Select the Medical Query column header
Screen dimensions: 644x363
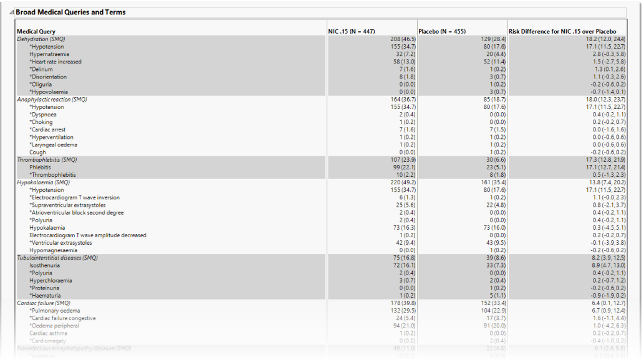pos(36,32)
